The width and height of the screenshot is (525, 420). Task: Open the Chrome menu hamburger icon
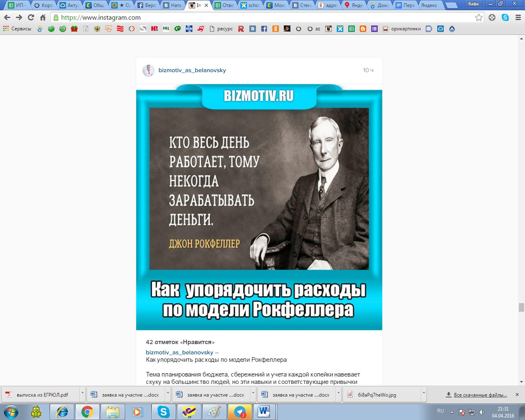tap(518, 18)
